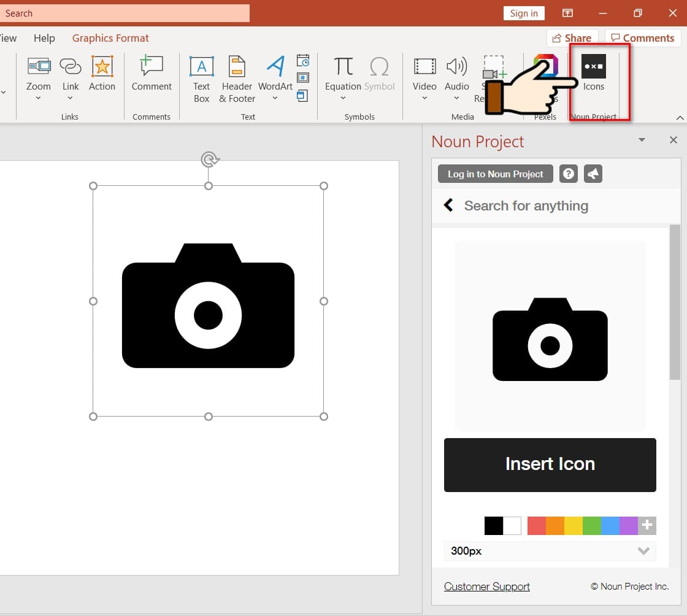Open the Action settings star icon
The height and width of the screenshot is (616, 687).
(x=102, y=73)
